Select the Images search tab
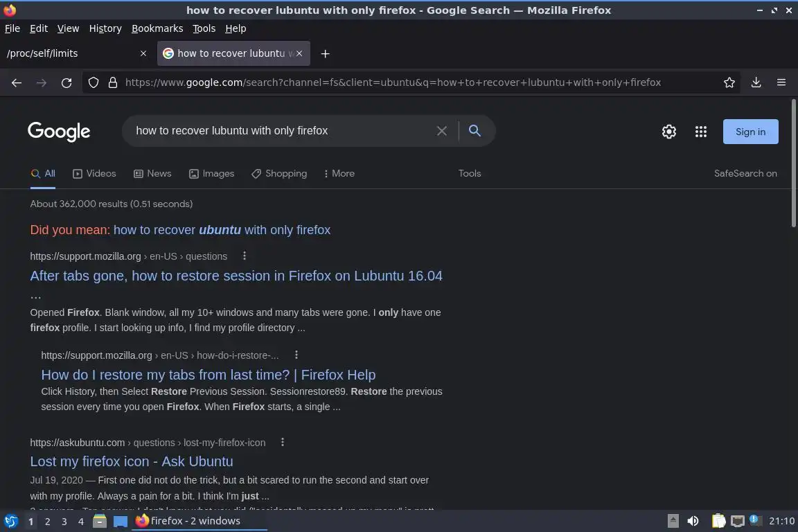798x532 pixels. coord(212,174)
